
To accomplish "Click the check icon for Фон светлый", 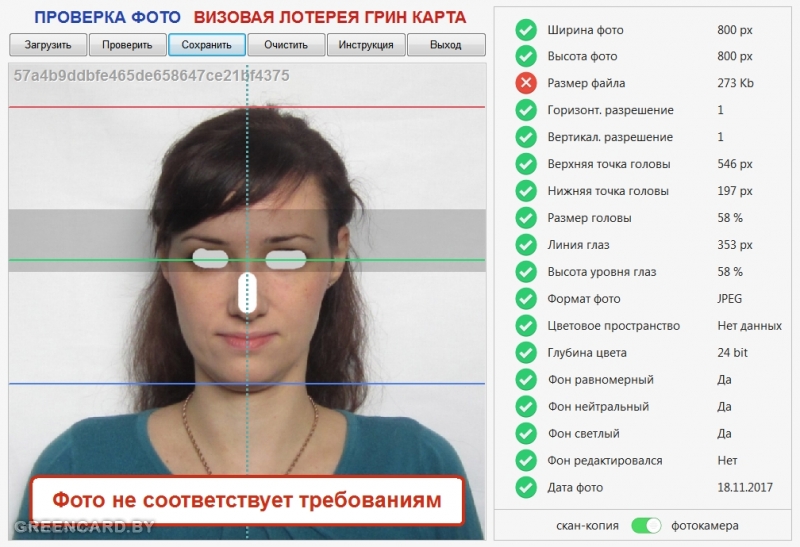I will click(x=526, y=434).
